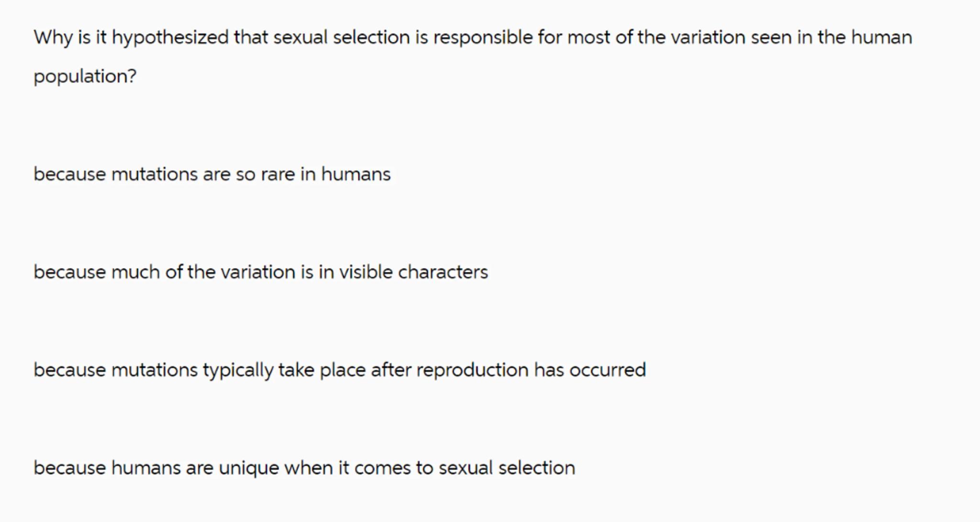980x522 pixels.
Task: Click the word 'much' in the second answer
Action: pos(135,272)
